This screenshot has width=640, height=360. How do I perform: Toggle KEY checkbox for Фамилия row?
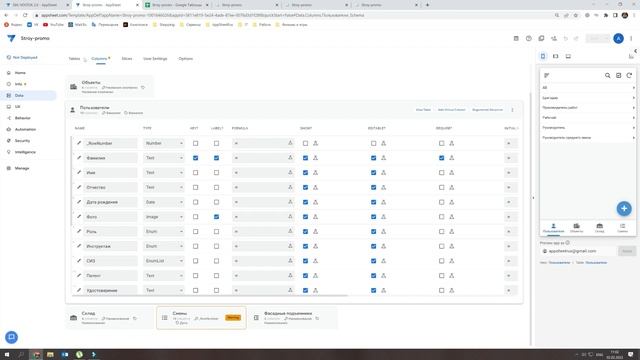[x=196, y=158]
